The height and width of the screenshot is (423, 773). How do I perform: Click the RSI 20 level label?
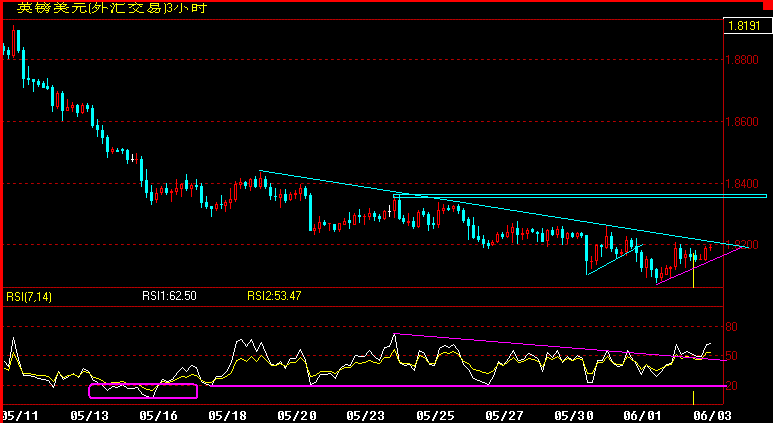click(x=732, y=386)
